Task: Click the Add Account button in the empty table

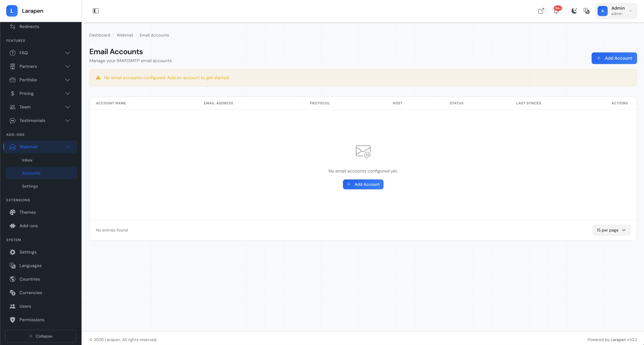Action: [x=363, y=184]
